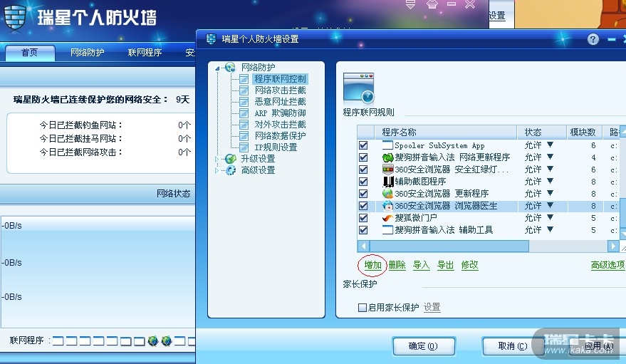The image size is (626, 364).
Task: Click the 删除 link
Action: click(397, 264)
